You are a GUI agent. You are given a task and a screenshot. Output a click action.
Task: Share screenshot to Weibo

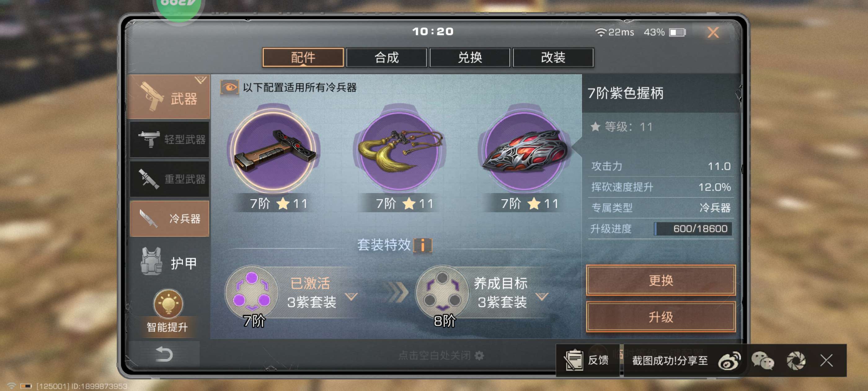click(x=729, y=360)
